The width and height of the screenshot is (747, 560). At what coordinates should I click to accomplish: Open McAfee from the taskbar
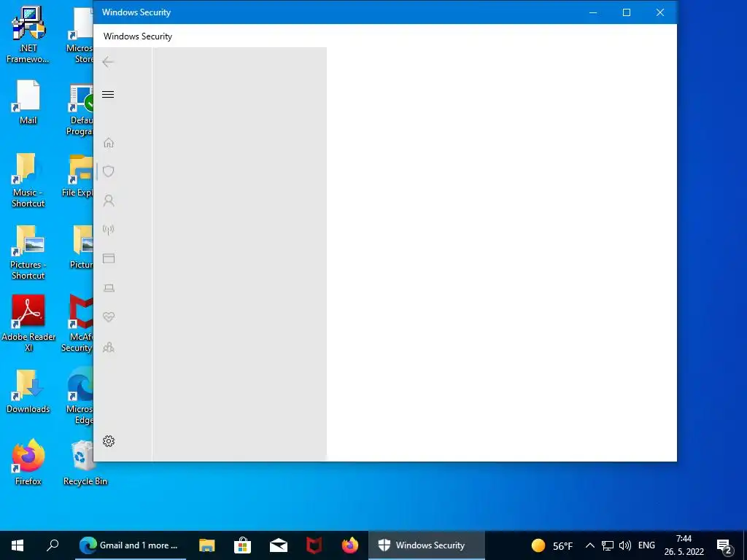coord(314,545)
